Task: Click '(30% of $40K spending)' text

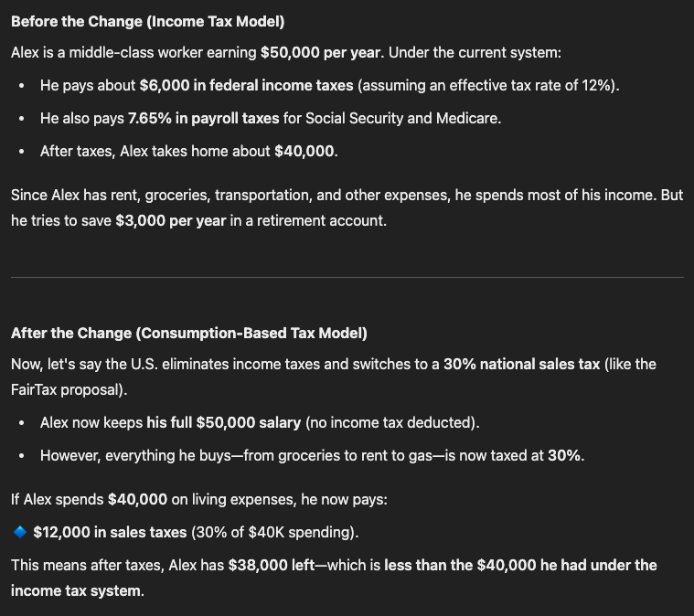Action: pos(274,532)
